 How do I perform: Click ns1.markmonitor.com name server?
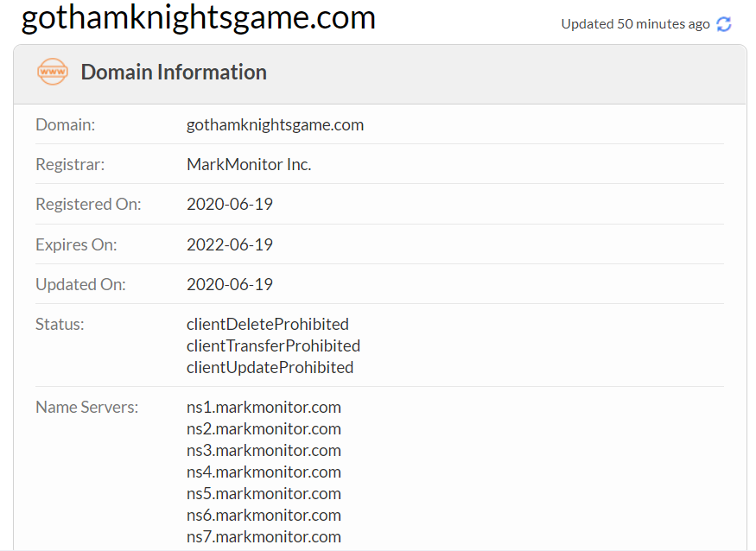pos(264,407)
